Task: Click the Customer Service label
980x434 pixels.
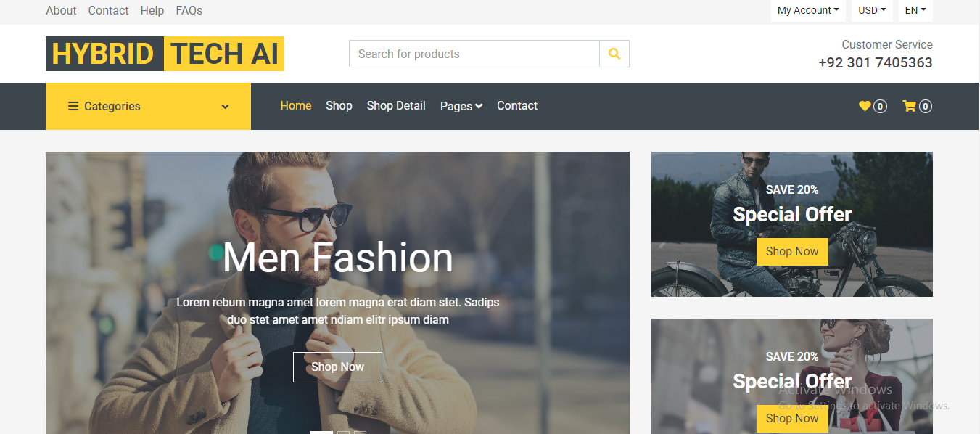Action: tap(887, 44)
